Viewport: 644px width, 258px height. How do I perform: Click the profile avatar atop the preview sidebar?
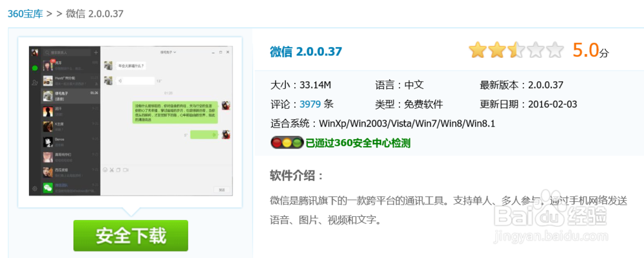coord(35,53)
